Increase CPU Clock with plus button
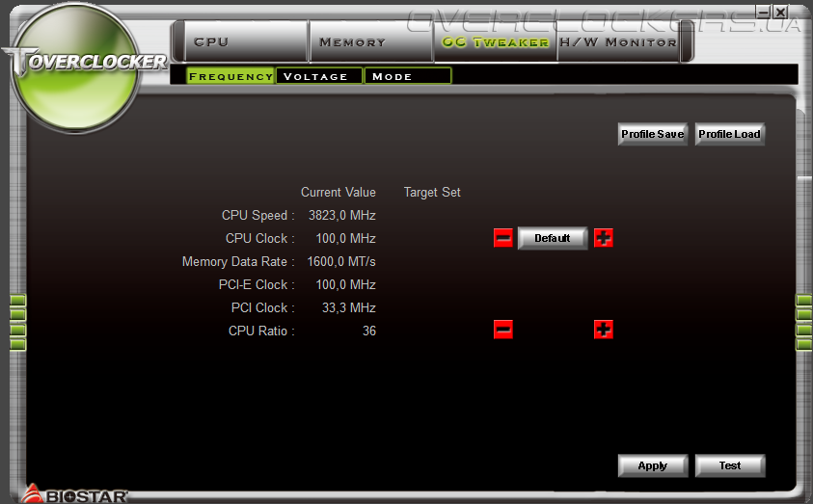Screen dimensions: 813x504 603,238
